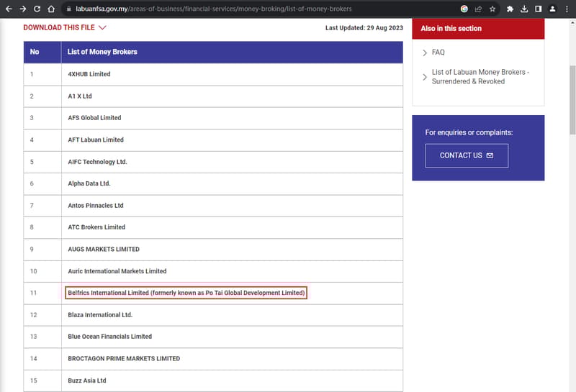
Task: Click the Google Translate icon in address bar
Action: tap(465, 9)
